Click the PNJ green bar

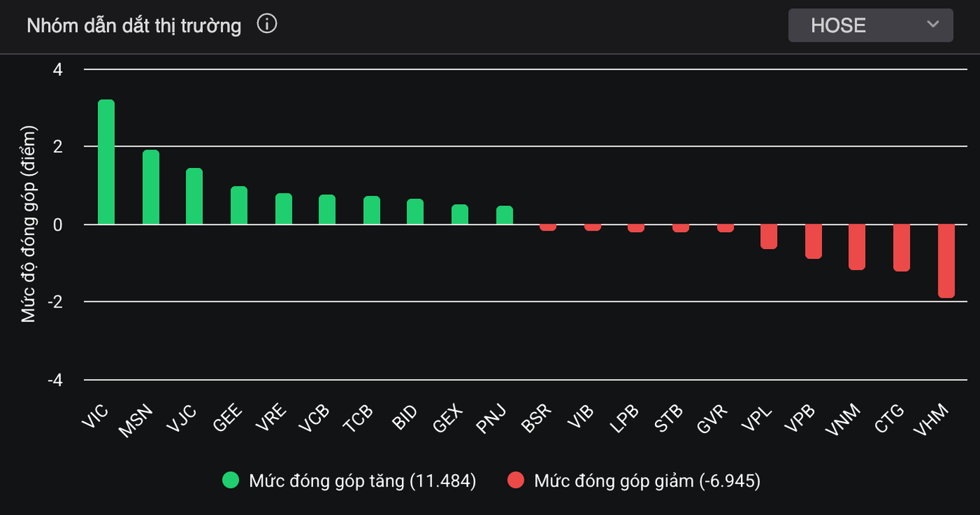(x=505, y=215)
